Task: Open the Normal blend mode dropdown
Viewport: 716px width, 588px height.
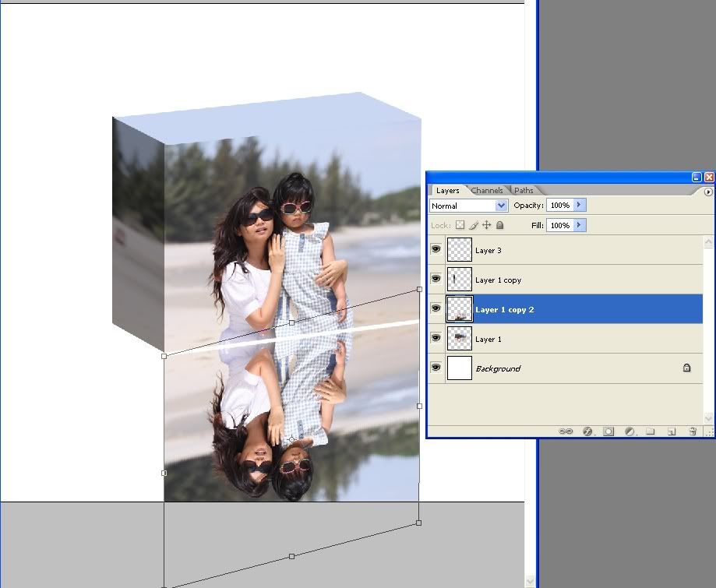Action: pos(502,206)
